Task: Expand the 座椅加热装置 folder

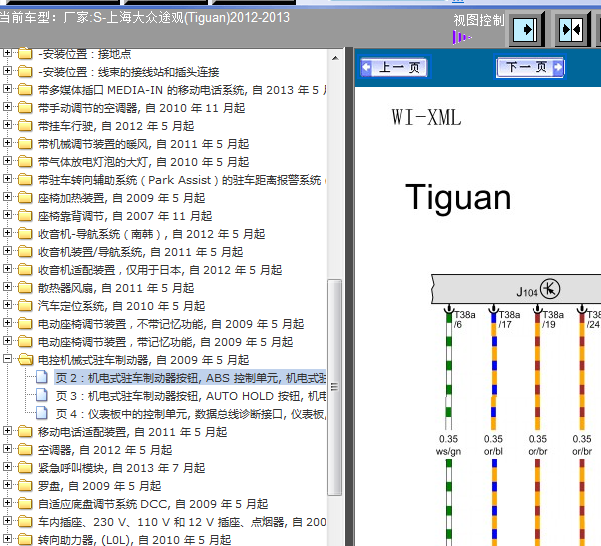Action: [x=7, y=197]
